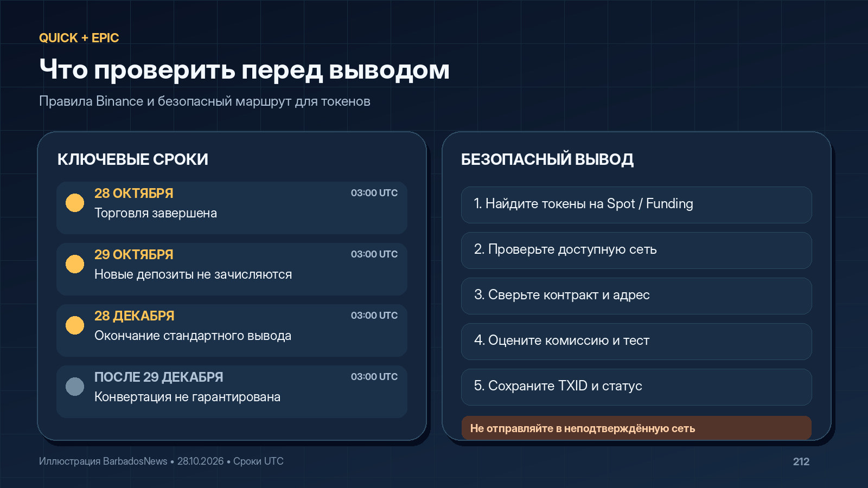868x488 pixels.
Task: Select step 1 Найдите токены на Spot / Funding
Action: tap(636, 205)
